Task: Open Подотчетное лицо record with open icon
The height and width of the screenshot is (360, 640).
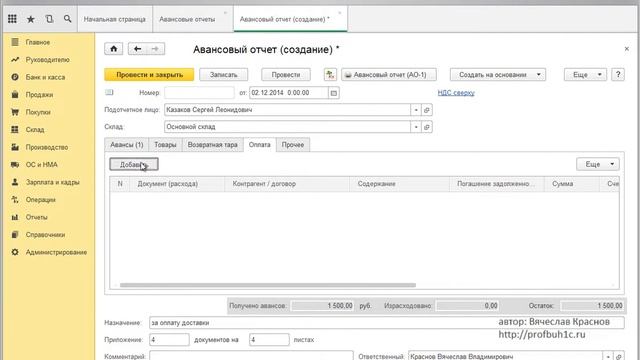Action: click(x=427, y=110)
